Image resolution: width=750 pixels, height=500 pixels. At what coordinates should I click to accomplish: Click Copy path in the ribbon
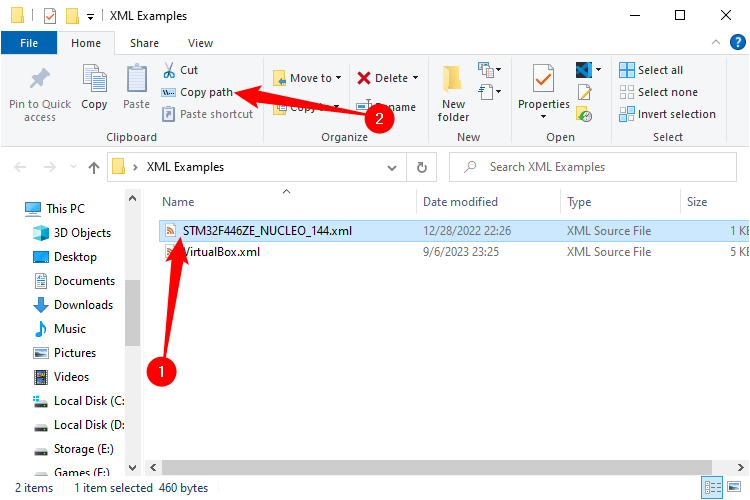click(x=197, y=92)
